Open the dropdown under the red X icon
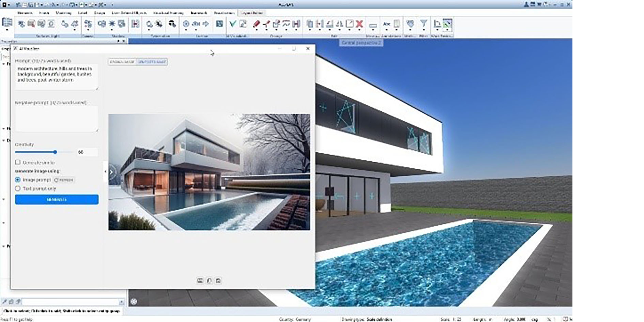This screenshot has height=322, width=644. point(359,30)
